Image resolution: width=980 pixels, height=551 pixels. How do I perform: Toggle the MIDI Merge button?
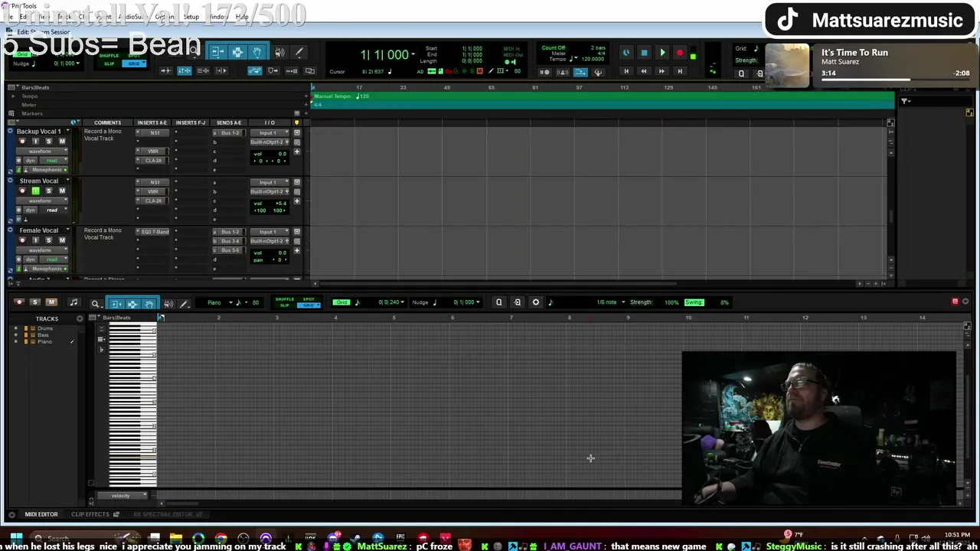[x=580, y=72]
